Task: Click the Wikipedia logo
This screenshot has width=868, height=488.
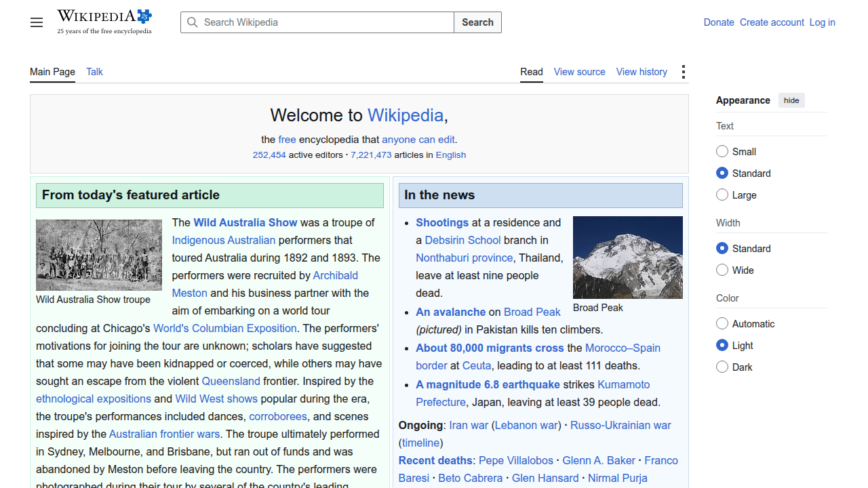Action: 104,22
